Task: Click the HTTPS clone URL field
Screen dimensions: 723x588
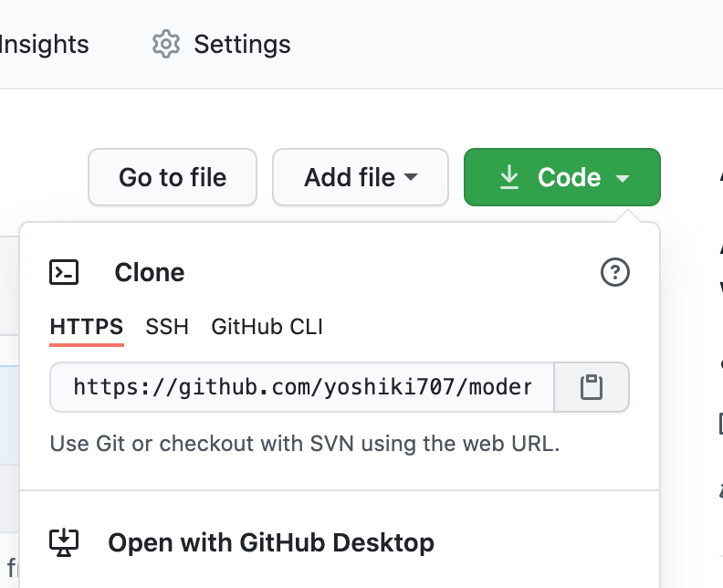Action: [x=302, y=387]
